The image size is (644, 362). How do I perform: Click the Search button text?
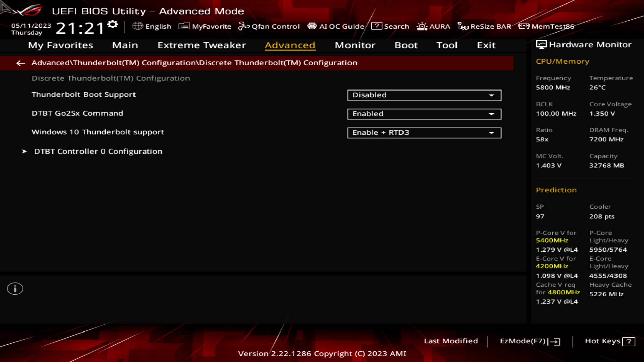(x=396, y=26)
